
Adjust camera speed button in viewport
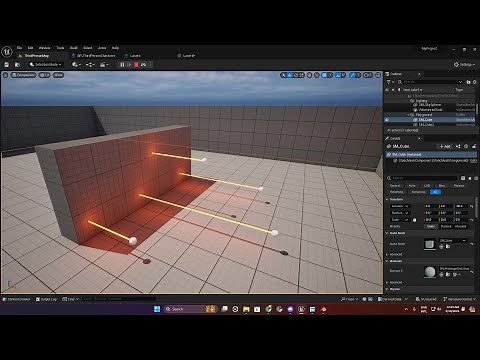[x=368, y=75]
